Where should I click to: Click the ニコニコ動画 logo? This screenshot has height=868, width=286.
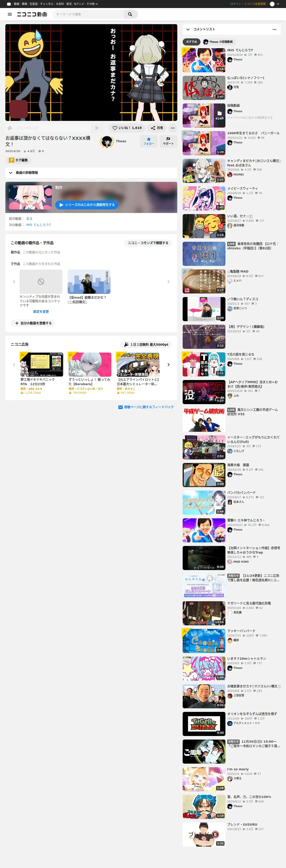[x=32, y=14]
